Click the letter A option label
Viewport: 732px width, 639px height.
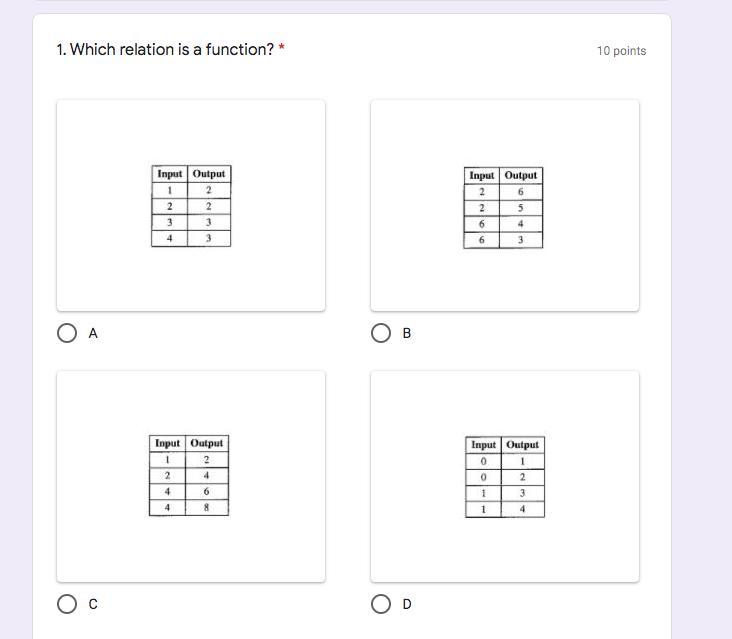[93, 334]
